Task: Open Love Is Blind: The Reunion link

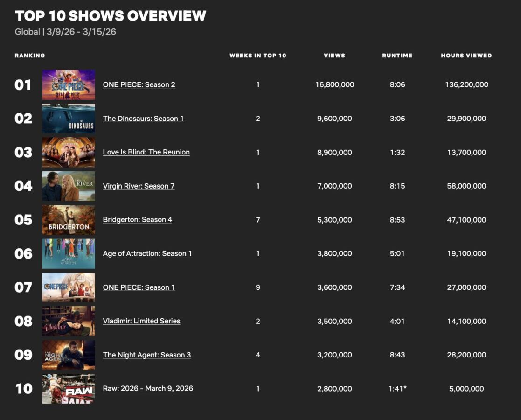Action: (x=146, y=152)
